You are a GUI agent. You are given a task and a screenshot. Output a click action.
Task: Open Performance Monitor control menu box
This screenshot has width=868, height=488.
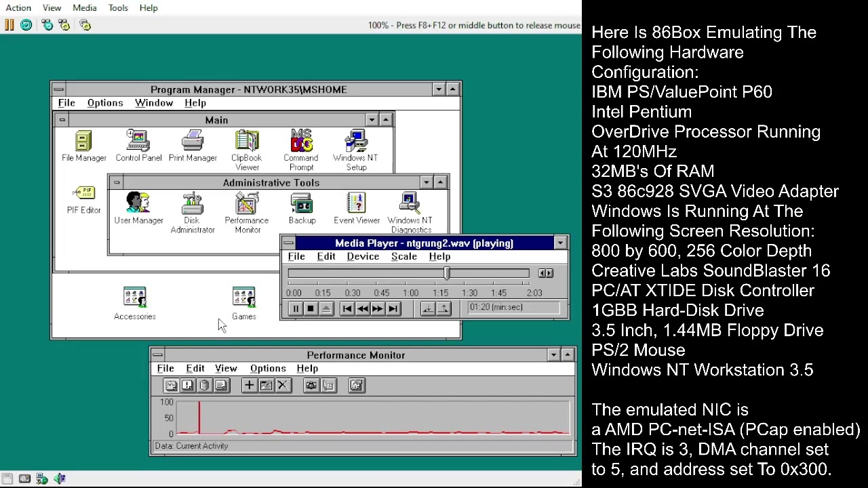point(157,355)
